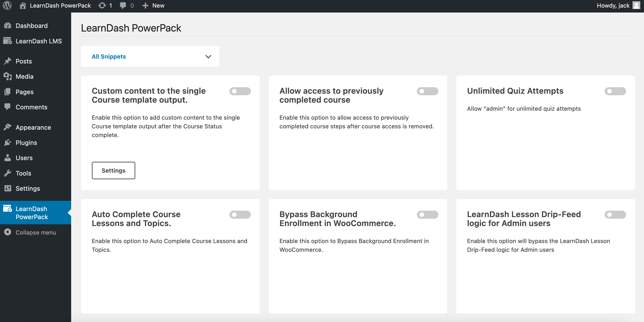
Task: Click the LearnDash PowerPack sidebar icon
Action: [8, 209]
